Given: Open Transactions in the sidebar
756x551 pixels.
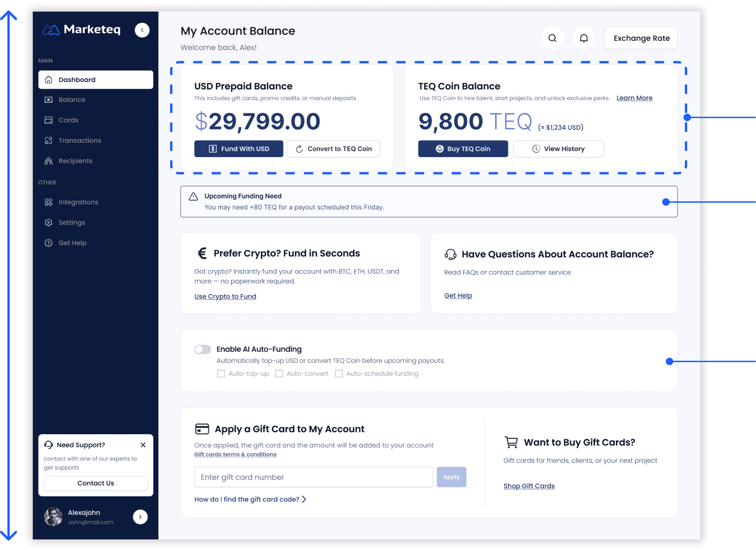Looking at the screenshot, I should pos(79,140).
